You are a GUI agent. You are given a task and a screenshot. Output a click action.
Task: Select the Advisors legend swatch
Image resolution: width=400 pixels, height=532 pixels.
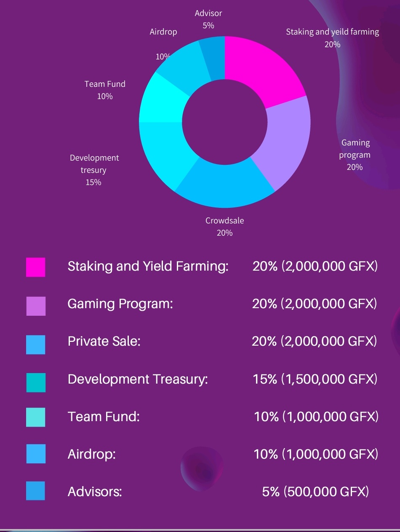35,491
